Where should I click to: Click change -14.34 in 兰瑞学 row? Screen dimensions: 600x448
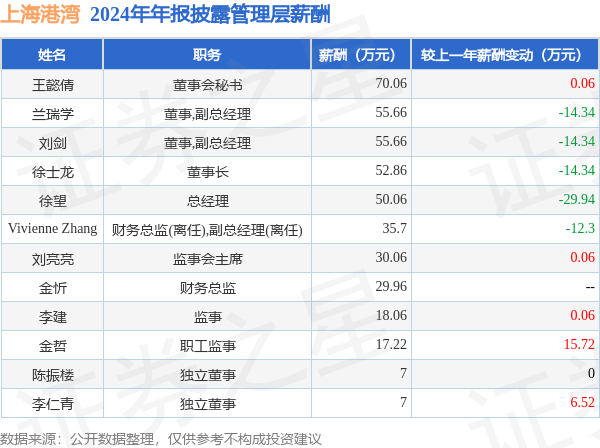(577, 112)
